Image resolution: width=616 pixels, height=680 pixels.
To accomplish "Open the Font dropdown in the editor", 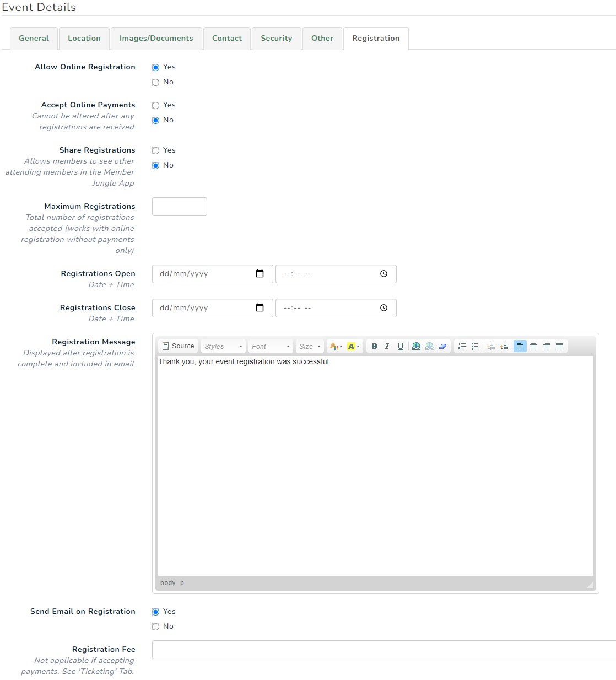I will point(270,346).
